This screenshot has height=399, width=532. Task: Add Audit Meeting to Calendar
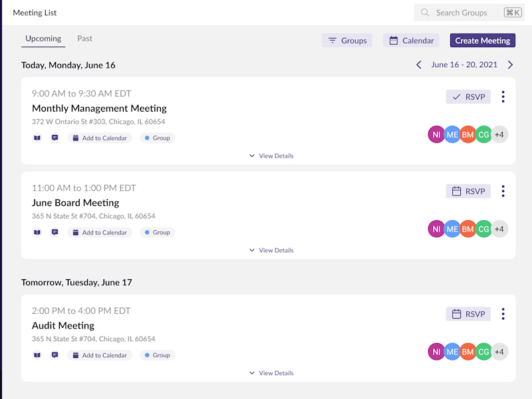point(100,355)
